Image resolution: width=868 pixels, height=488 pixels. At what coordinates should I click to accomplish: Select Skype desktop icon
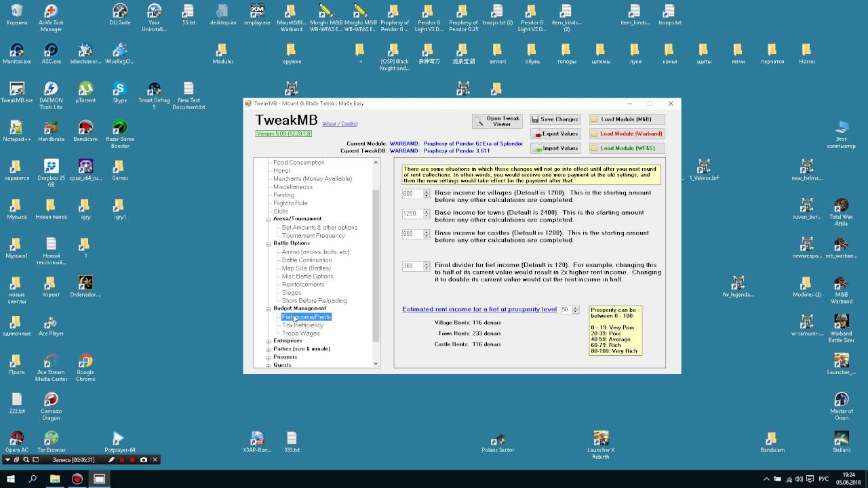[x=119, y=92]
